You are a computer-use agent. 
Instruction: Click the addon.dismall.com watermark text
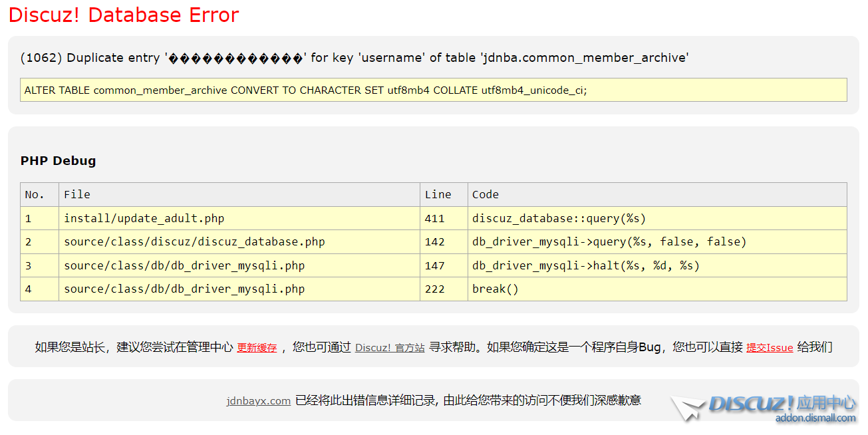click(x=815, y=418)
